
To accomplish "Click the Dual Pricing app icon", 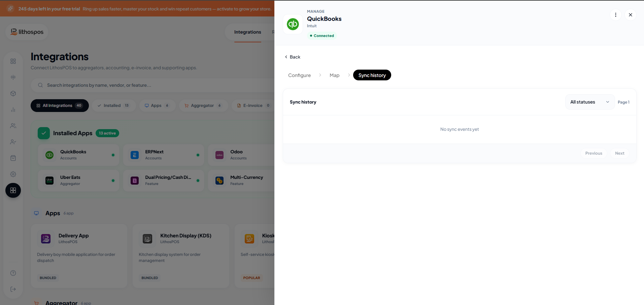I will pyautogui.click(x=135, y=181).
